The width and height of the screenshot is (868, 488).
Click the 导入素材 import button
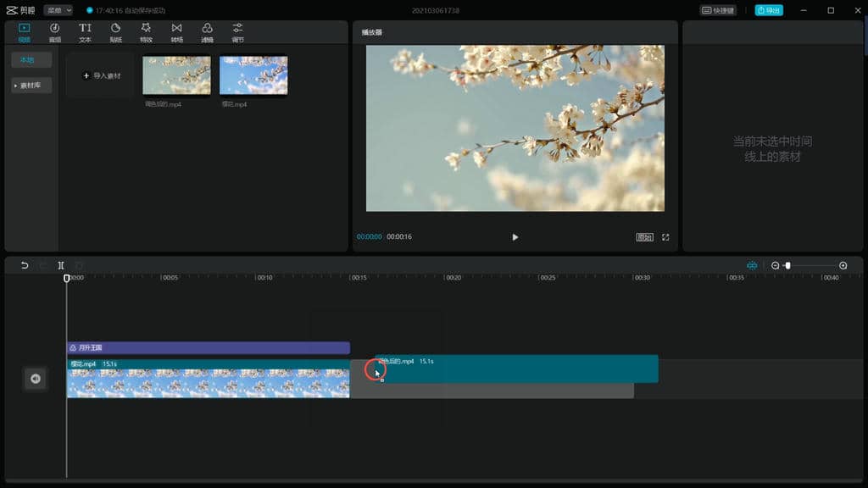[101, 75]
